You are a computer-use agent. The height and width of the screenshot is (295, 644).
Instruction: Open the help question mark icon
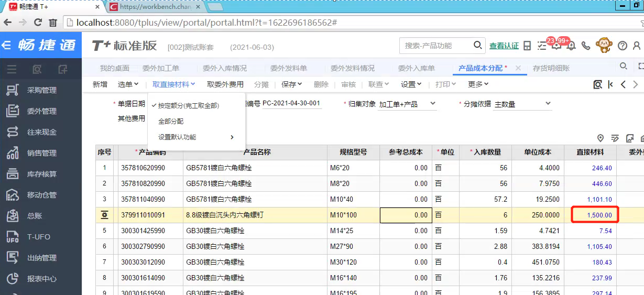623,46
